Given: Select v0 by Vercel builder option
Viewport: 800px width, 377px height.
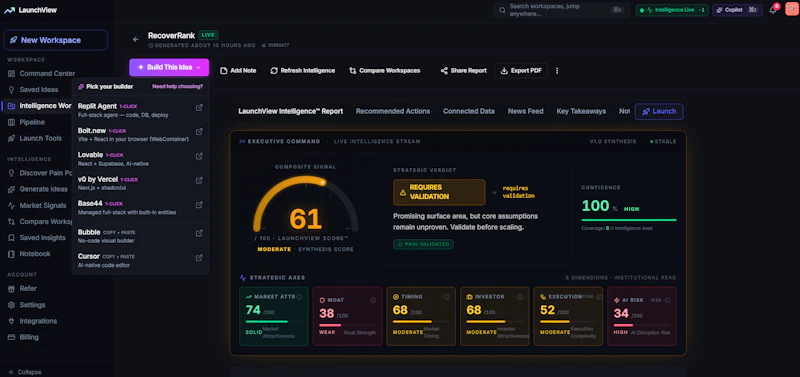Looking at the screenshot, I should coord(140,183).
